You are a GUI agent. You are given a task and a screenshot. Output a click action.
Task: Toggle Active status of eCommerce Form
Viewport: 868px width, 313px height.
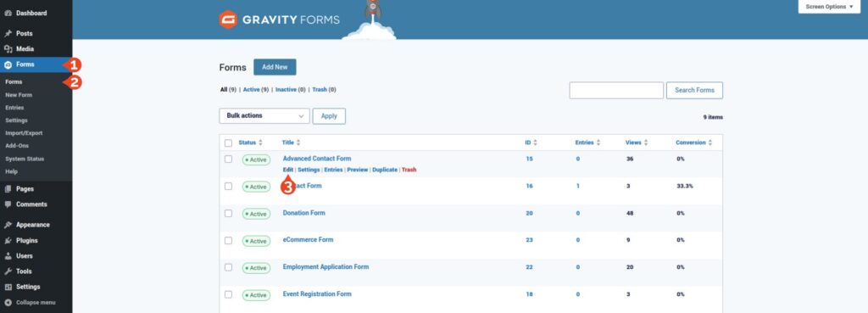256,241
